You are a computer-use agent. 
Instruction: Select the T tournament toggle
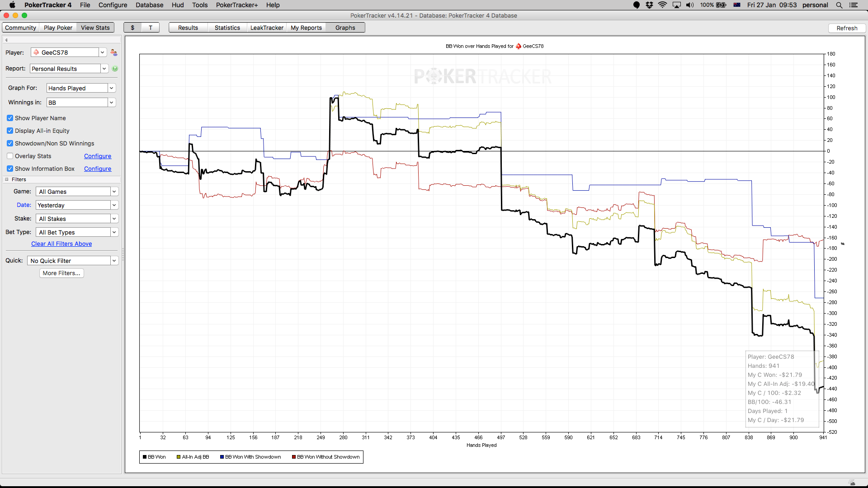(x=151, y=28)
